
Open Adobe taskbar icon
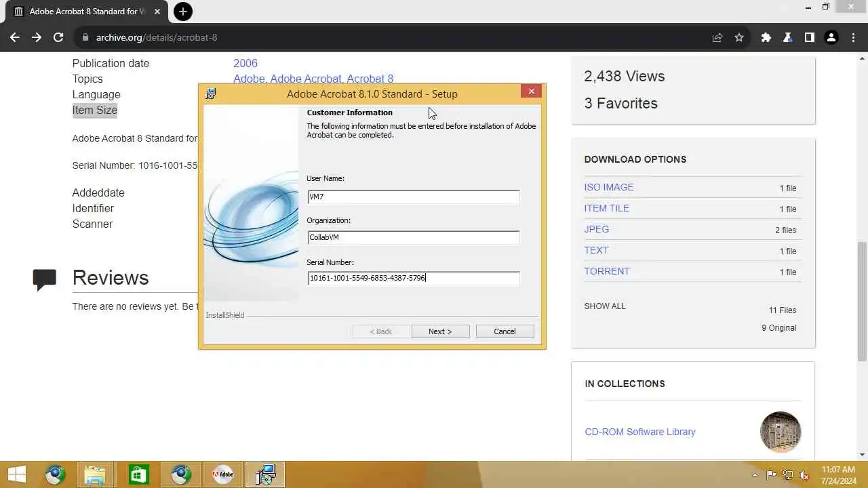223,474
